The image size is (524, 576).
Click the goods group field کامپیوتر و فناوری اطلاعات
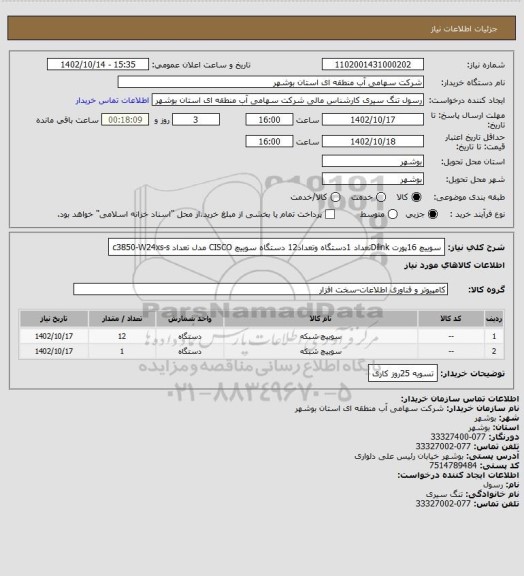coord(260,289)
